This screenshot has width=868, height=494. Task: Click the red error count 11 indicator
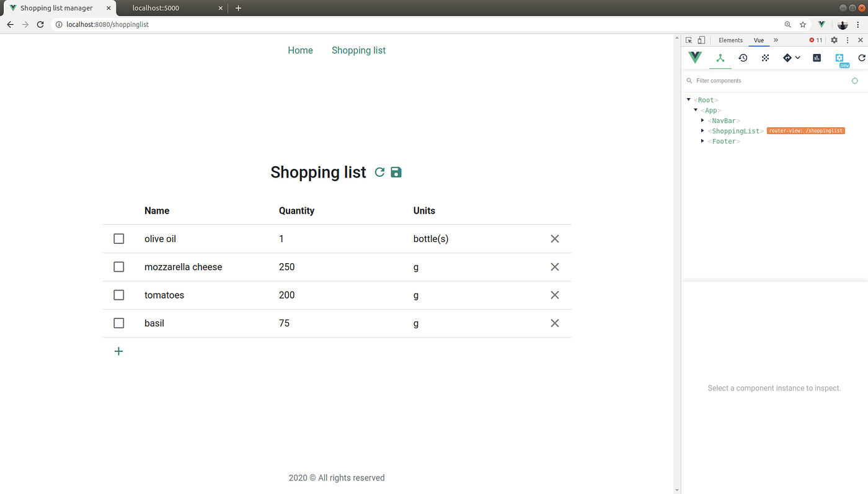816,40
